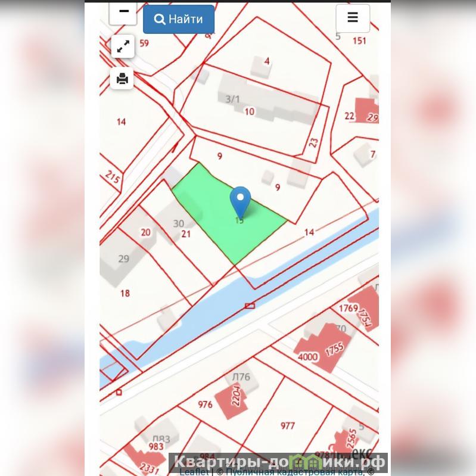The image size is (476, 476).
Task: Click the small red rectangle marker on river bank
Action: tap(250, 306)
